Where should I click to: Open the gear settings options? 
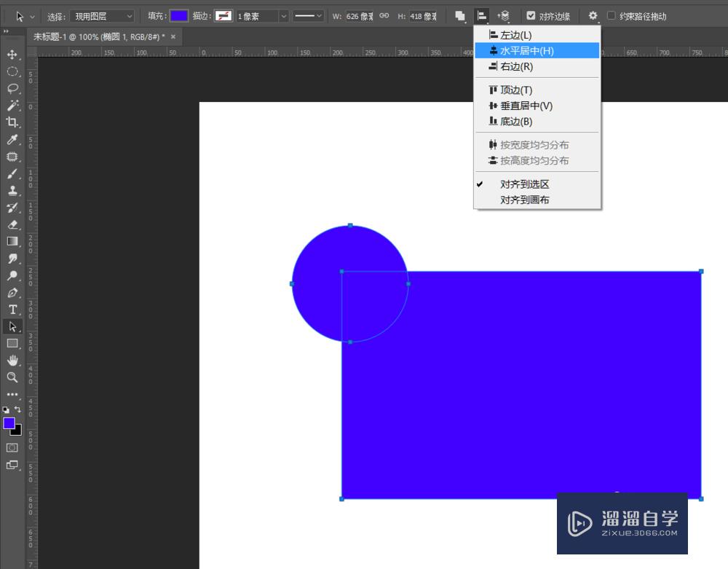coord(593,16)
